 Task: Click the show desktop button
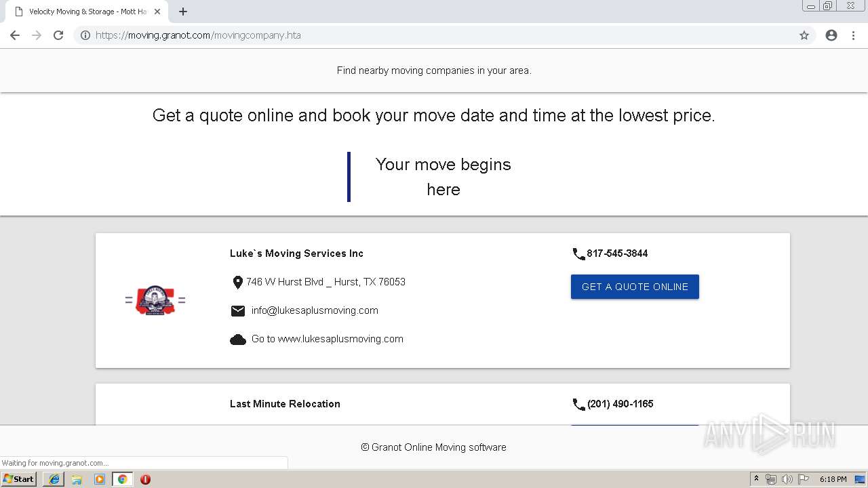pyautogui.click(x=861, y=479)
